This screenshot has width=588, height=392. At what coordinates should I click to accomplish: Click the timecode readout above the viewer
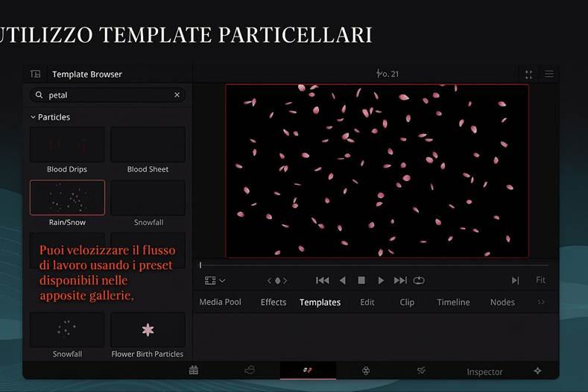[388, 74]
